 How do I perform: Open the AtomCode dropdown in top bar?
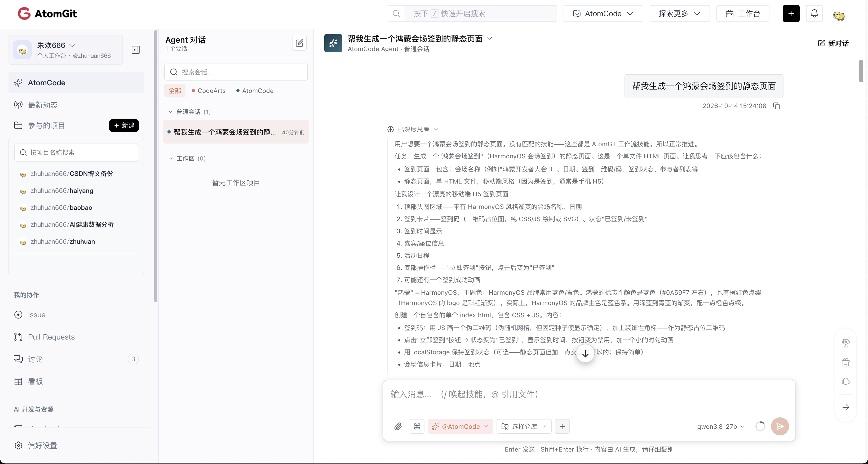603,14
